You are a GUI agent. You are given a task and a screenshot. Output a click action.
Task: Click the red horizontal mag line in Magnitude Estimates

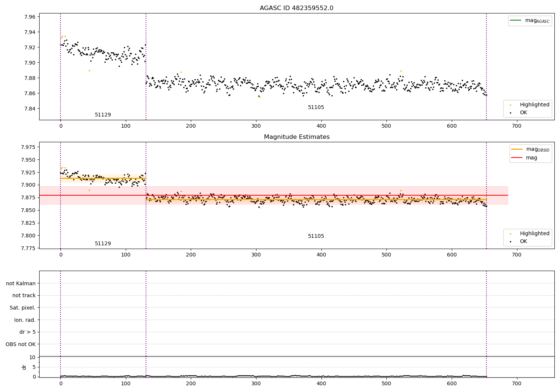274,195
